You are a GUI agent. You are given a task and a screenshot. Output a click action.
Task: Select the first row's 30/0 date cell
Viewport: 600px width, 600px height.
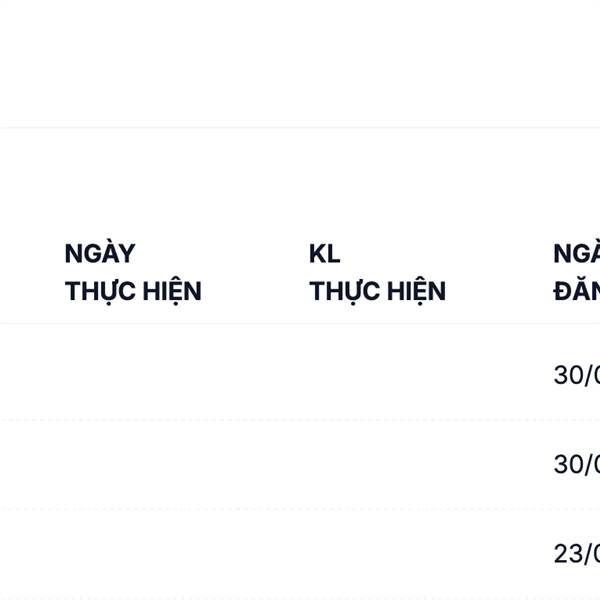tap(577, 375)
